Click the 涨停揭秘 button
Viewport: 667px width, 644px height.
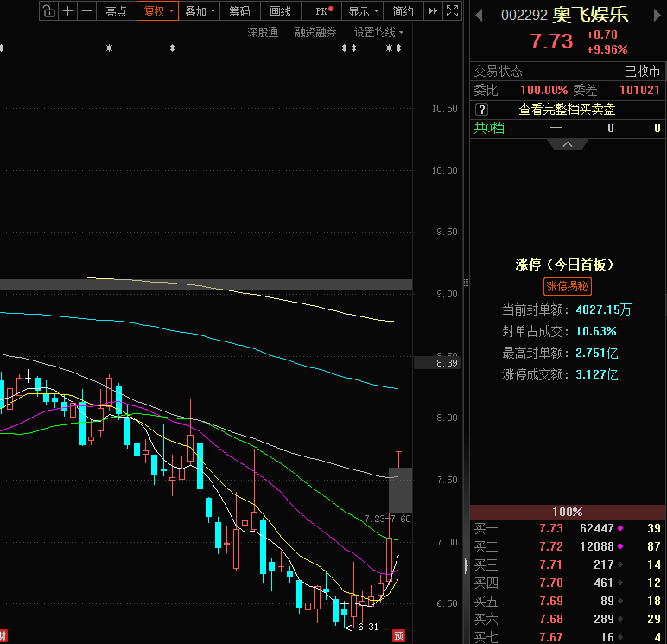pyautogui.click(x=567, y=286)
